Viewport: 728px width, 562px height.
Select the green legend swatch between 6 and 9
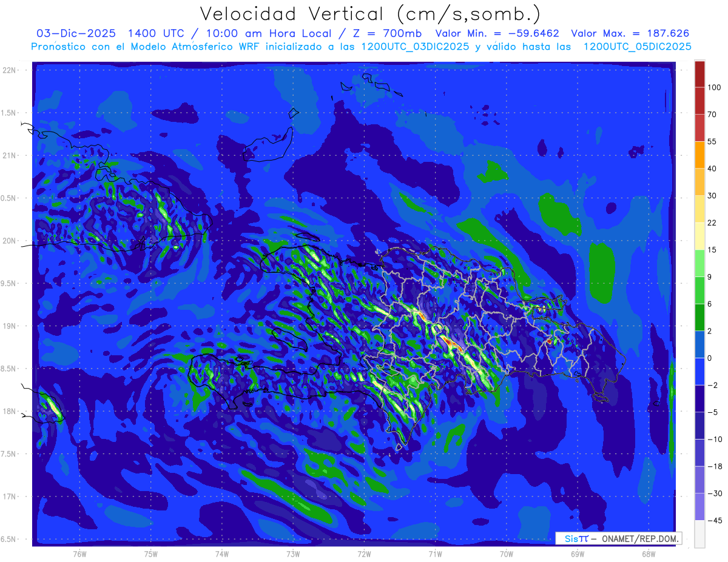pyautogui.click(x=699, y=290)
